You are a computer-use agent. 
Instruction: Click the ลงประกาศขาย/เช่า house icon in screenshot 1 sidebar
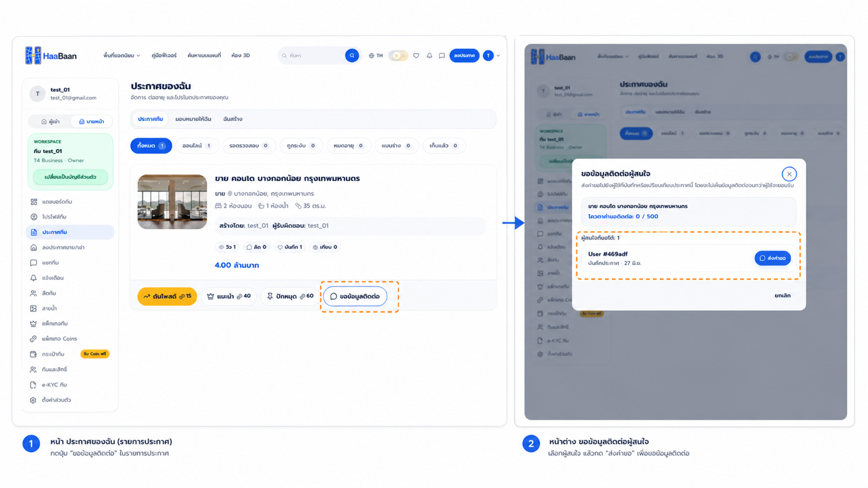click(34, 248)
